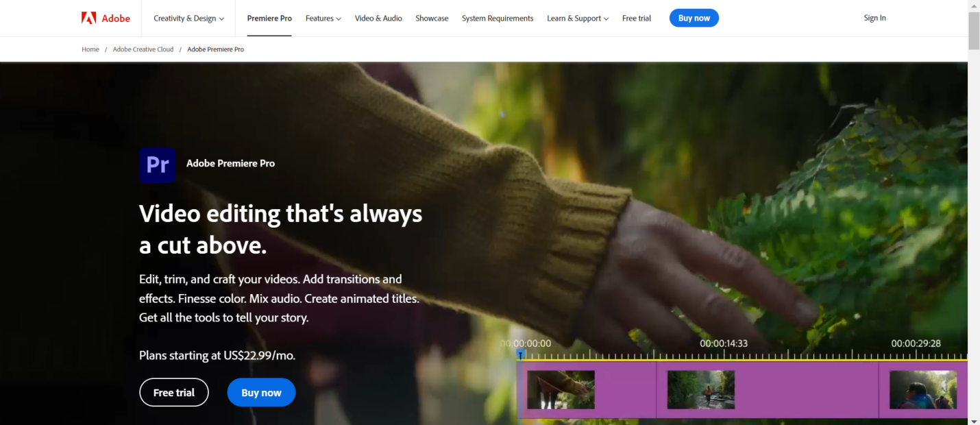980x425 pixels.
Task: Click the Buy now button in header
Action: [694, 19]
